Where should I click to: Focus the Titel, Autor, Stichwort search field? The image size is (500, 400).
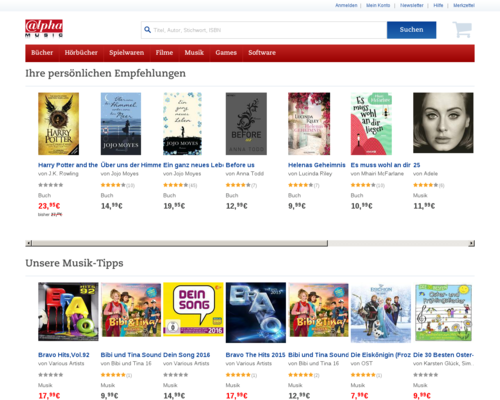[x=270, y=30]
